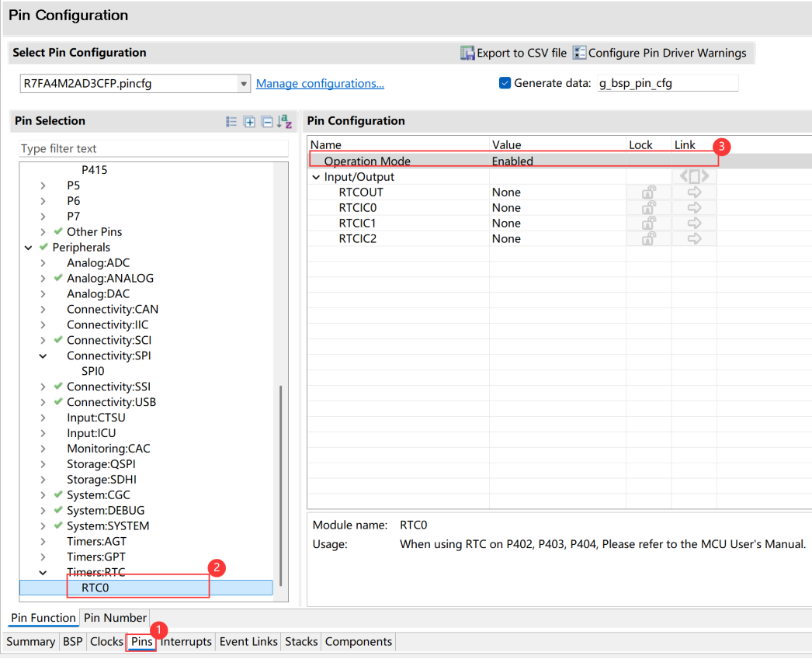Open the Stacks tab
812x659 pixels.
(x=301, y=641)
